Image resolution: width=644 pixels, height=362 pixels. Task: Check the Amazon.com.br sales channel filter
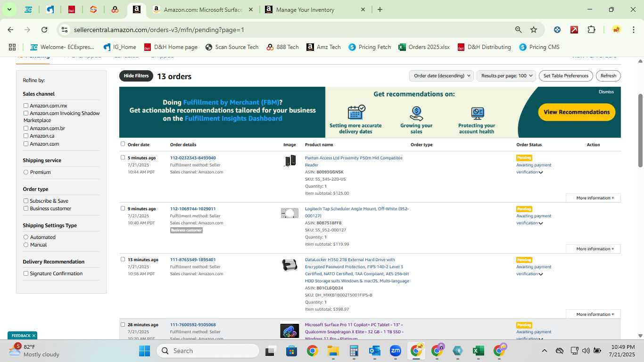coord(26,128)
